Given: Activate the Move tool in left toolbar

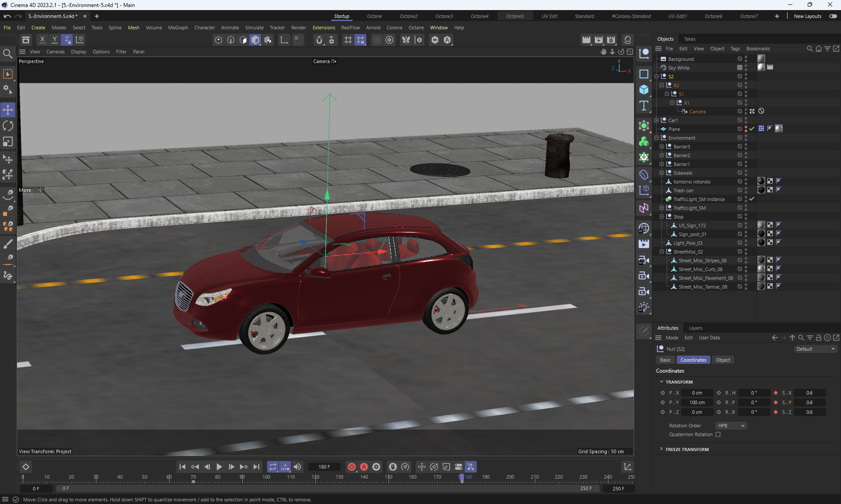Looking at the screenshot, I should click(x=8, y=109).
